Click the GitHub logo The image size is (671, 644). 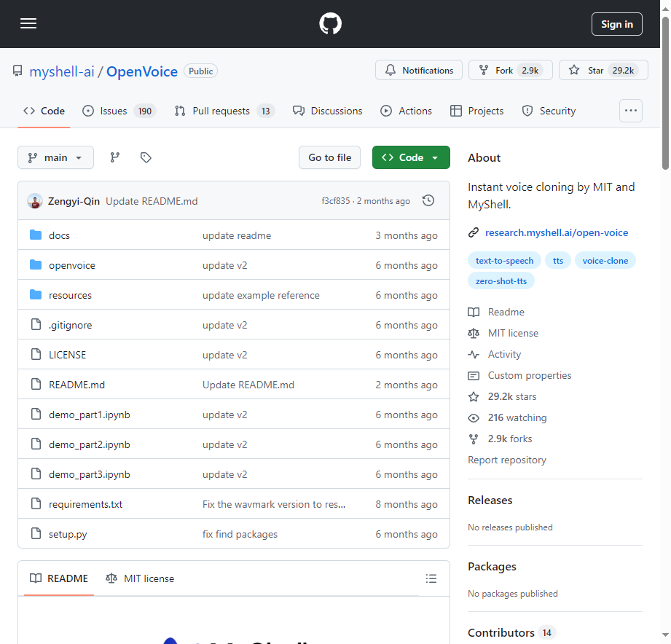pyautogui.click(x=330, y=23)
